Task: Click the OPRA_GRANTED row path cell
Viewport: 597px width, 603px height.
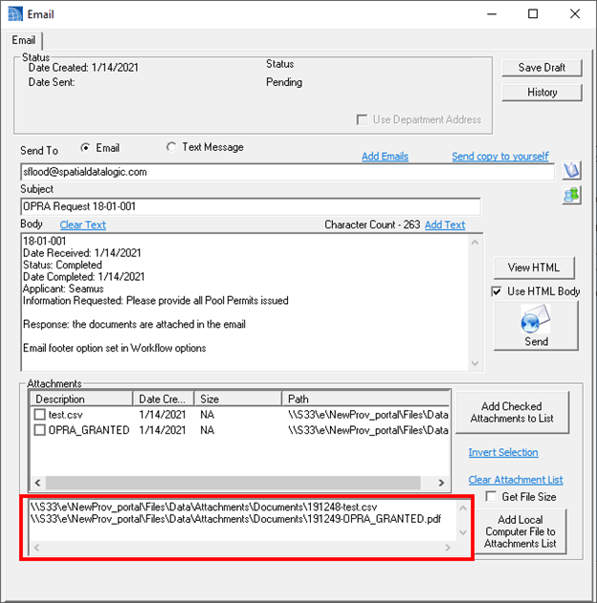Action: pyautogui.click(x=368, y=430)
